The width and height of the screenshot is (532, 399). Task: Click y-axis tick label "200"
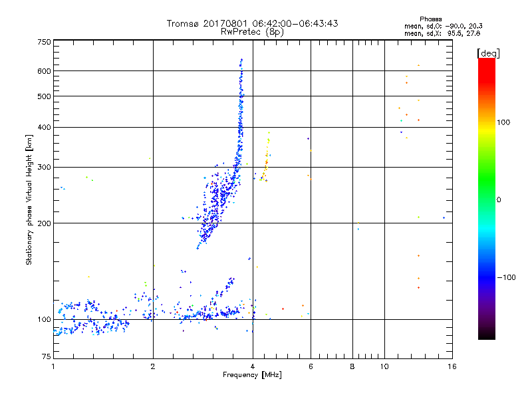click(44, 223)
